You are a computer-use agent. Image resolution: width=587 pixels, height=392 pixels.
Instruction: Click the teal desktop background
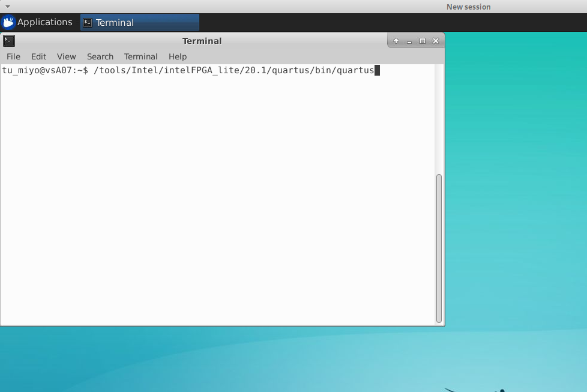click(516, 180)
